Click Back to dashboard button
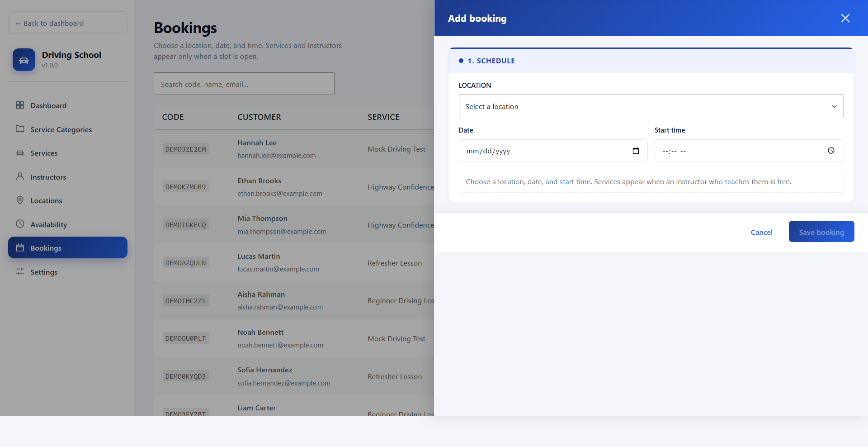The image size is (868, 447). click(x=68, y=23)
